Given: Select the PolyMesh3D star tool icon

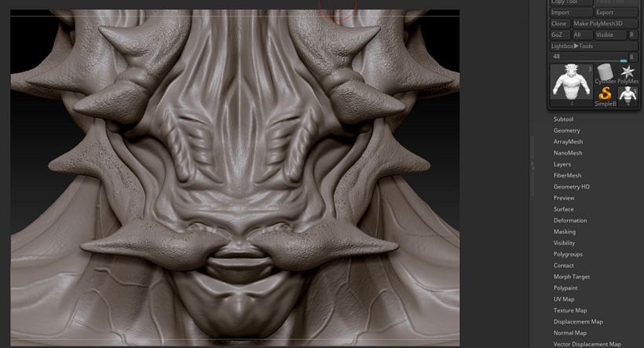Looking at the screenshot, I should 628,72.
